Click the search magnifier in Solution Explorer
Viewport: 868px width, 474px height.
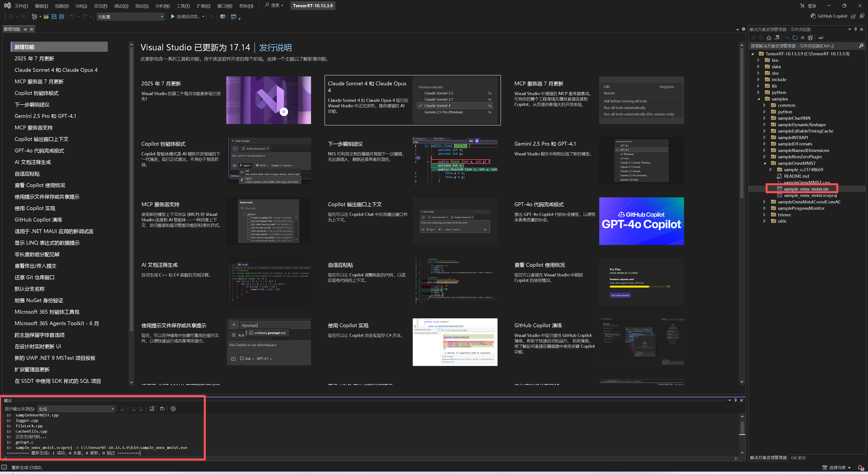[x=861, y=46]
